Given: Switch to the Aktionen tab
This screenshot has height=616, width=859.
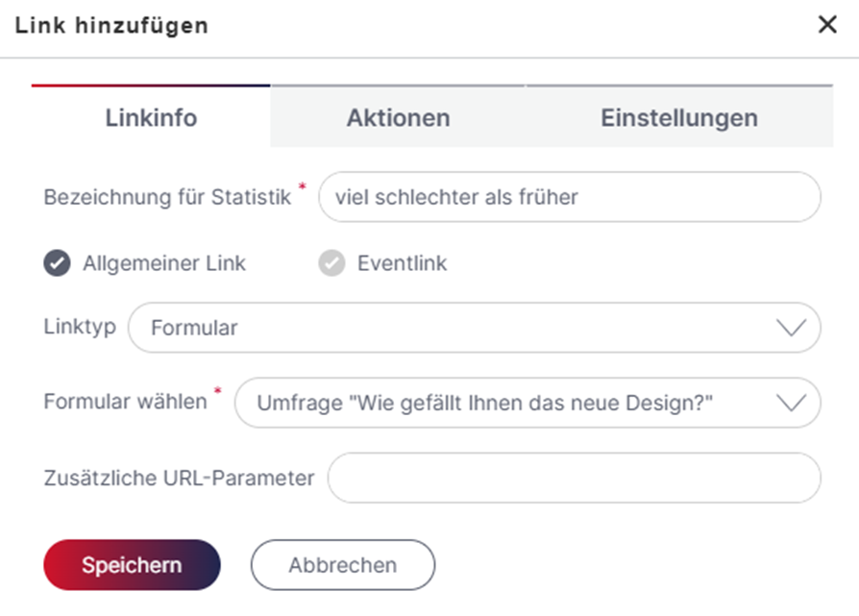Looking at the screenshot, I should [x=399, y=116].
